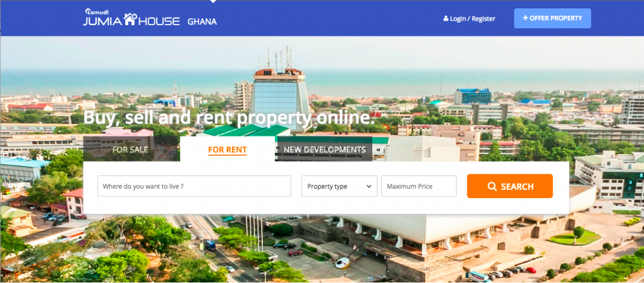This screenshot has width=644, height=283.
Task: Click the GHANA country label
Action: (x=202, y=21)
